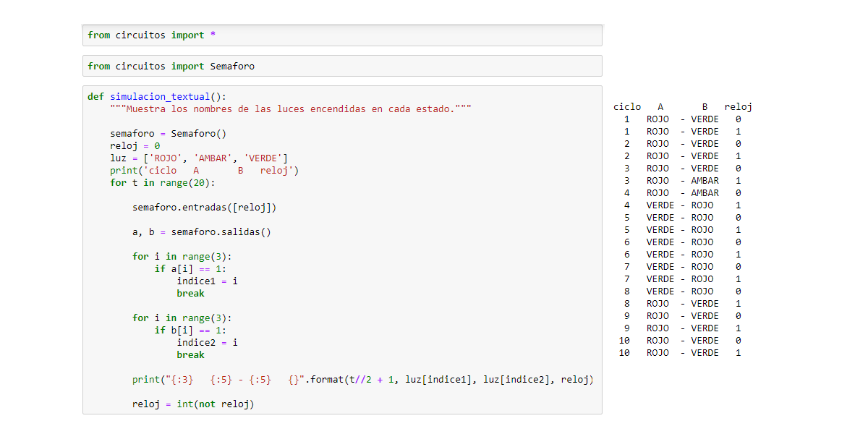Click the "a, b = semaforo.salidas()" line

(x=202, y=232)
